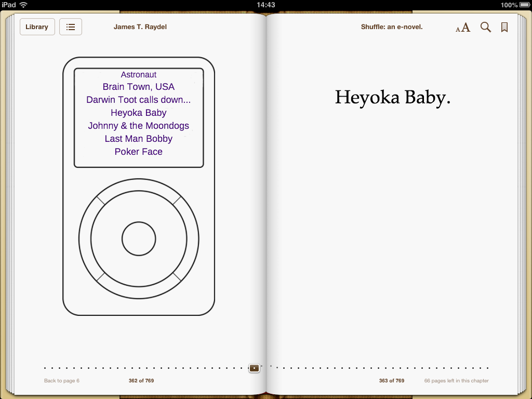Tap the 14:43 clock in status bar
The height and width of the screenshot is (399, 532).
(266, 5)
